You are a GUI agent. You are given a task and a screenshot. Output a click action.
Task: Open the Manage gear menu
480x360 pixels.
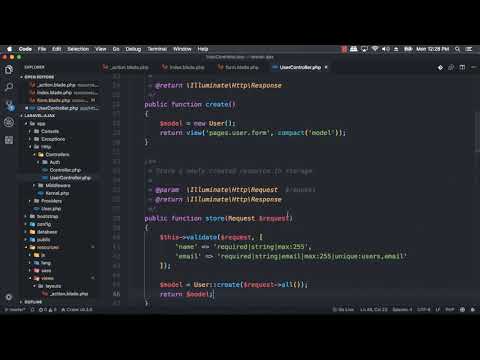(x=9, y=297)
